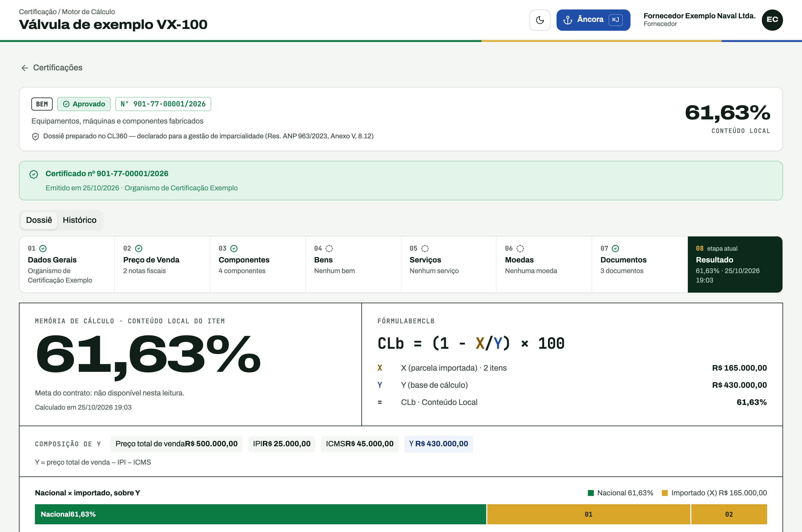This screenshot has height=532, width=802.
Task: Click the completed check icon of step 02
Action: (x=139, y=248)
